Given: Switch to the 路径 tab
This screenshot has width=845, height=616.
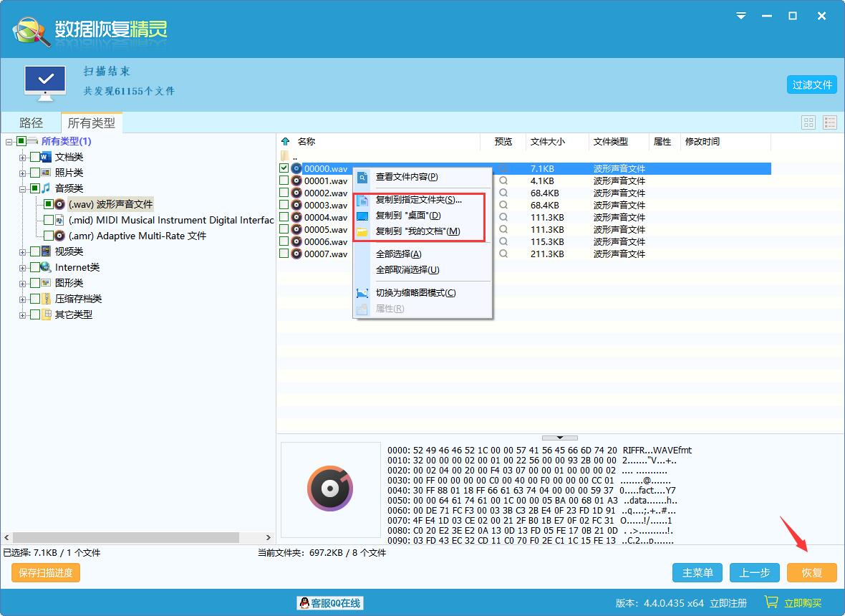Looking at the screenshot, I should point(32,123).
